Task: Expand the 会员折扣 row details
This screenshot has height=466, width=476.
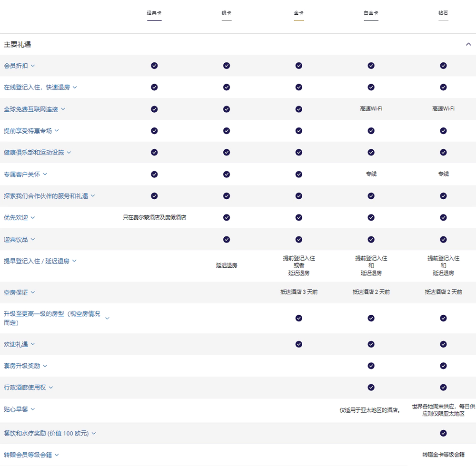Action: click(32, 66)
